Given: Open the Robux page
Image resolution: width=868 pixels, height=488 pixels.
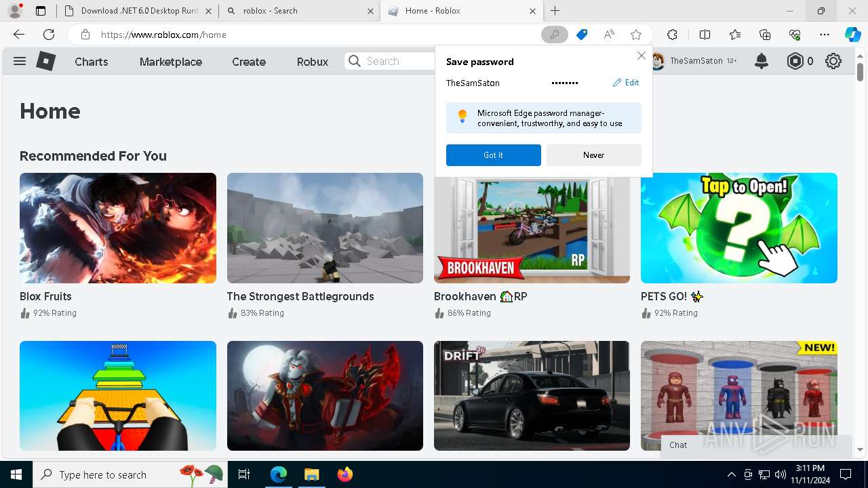Looking at the screenshot, I should click(x=313, y=62).
